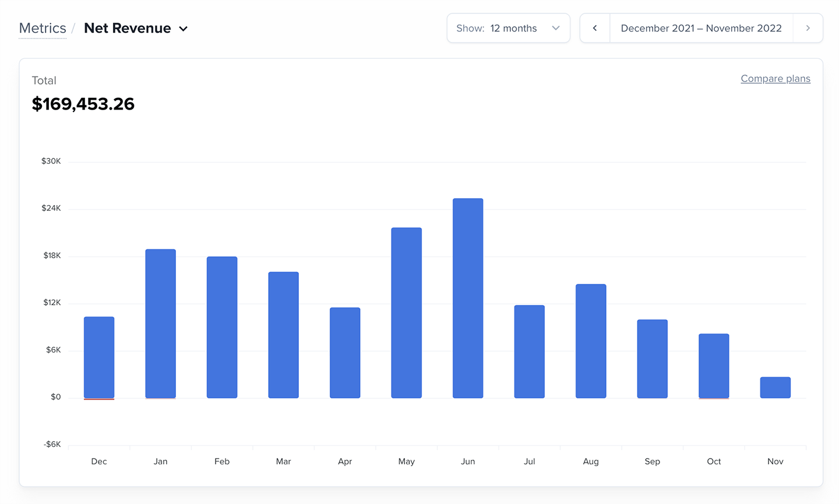Image resolution: width=839 pixels, height=504 pixels.
Task: Navigate to the Metrics breadcrumb
Action: click(x=42, y=27)
